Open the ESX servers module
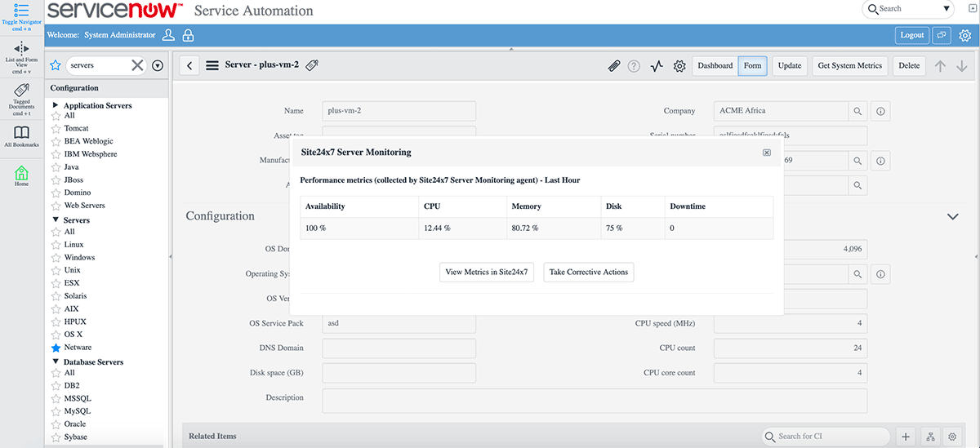 click(72, 283)
